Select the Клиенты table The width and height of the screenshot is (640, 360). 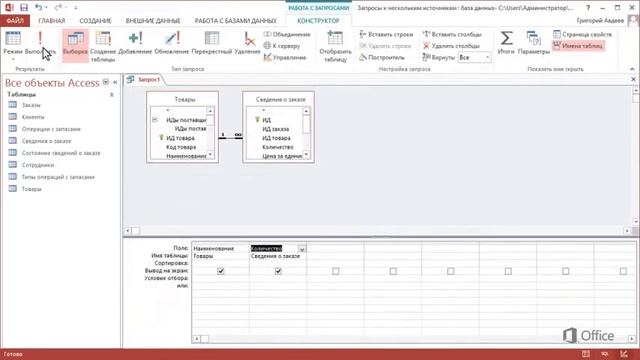click(33, 117)
